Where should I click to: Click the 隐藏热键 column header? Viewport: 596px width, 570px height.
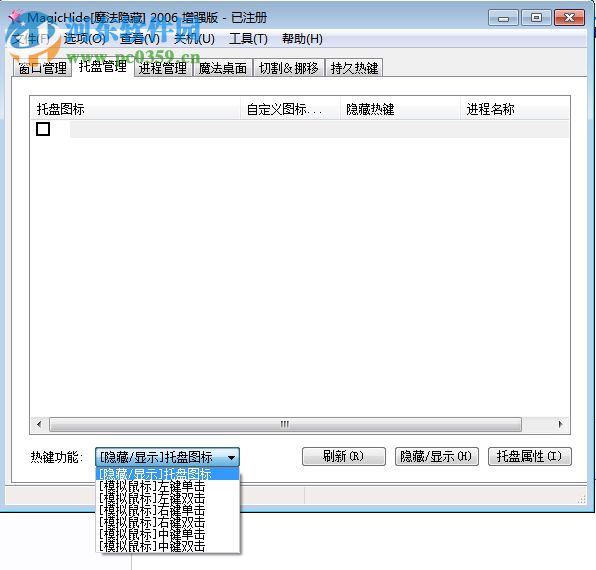point(400,109)
